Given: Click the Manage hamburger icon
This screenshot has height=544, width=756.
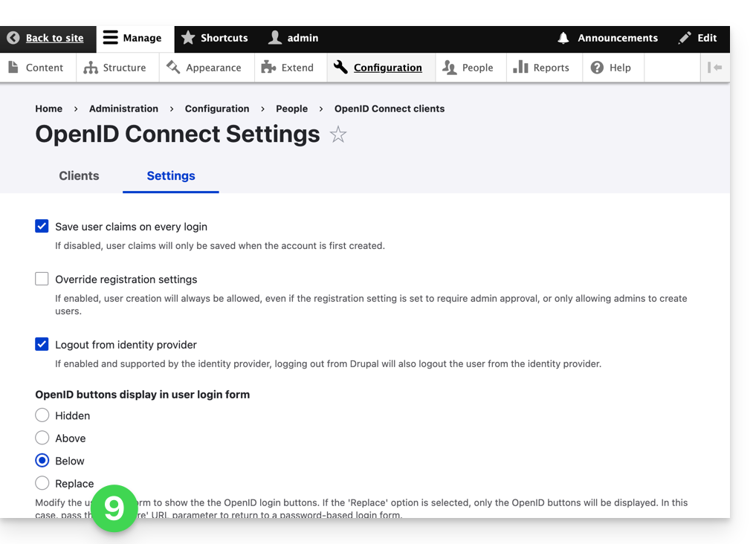Looking at the screenshot, I should tap(111, 38).
